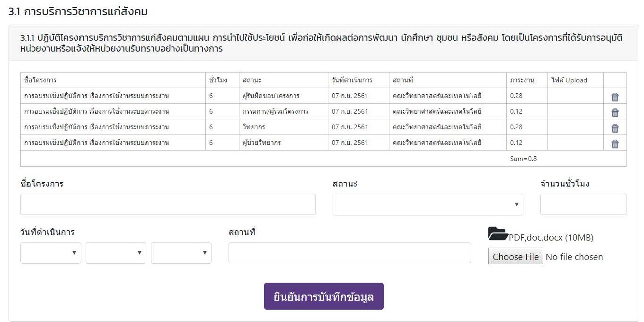Click into the สถานที่ text field
644x322 pixels.
tap(349, 253)
